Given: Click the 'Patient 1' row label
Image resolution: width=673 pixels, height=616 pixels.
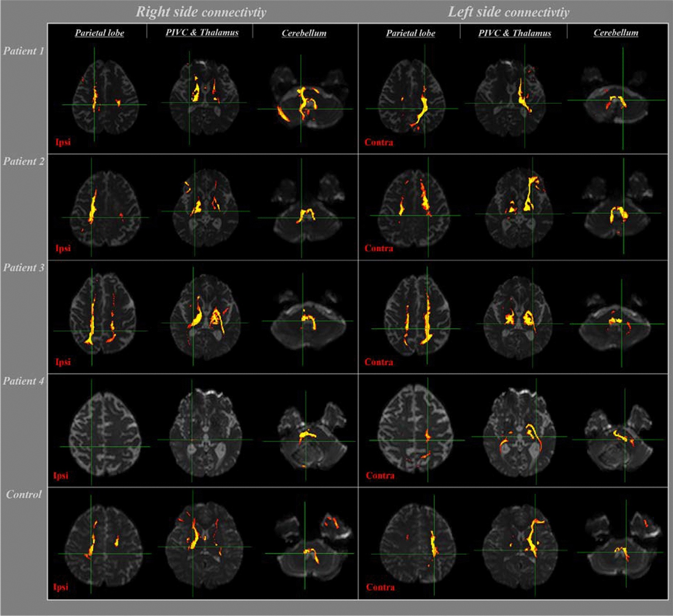Looking at the screenshot, I should (x=24, y=51).
